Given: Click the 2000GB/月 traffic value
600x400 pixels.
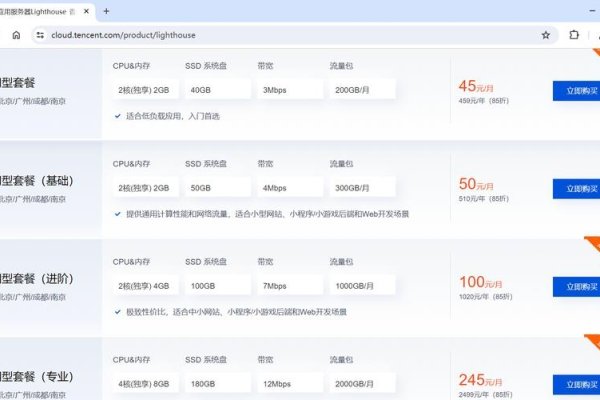Looking at the screenshot, I should [362, 384].
